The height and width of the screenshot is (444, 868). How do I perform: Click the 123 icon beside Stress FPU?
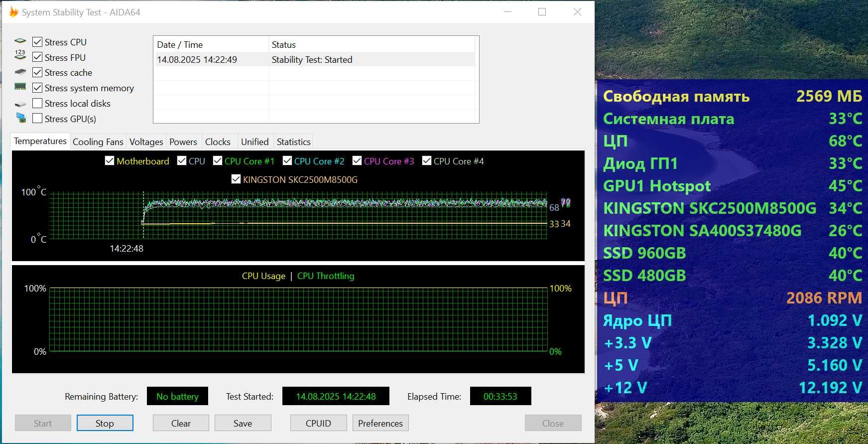(20, 55)
